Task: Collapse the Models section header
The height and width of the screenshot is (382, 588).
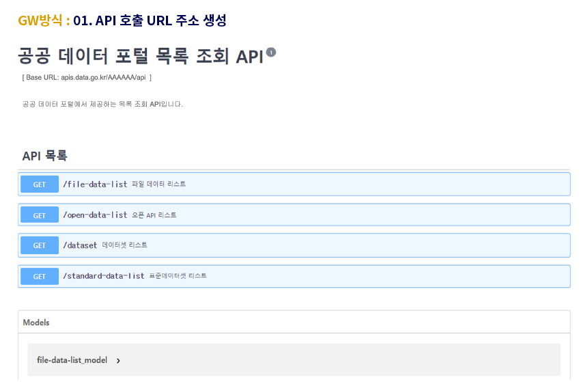Action: click(x=294, y=323)
